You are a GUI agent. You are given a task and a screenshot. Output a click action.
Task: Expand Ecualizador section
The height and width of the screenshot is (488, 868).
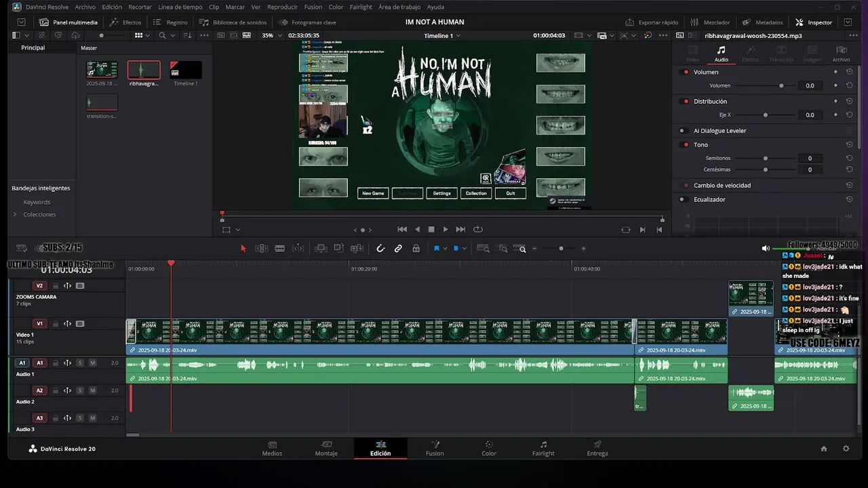pos(709,199)
